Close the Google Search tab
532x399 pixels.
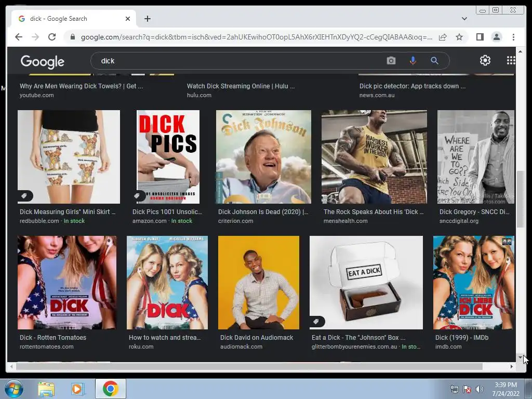tap(128, 19)
